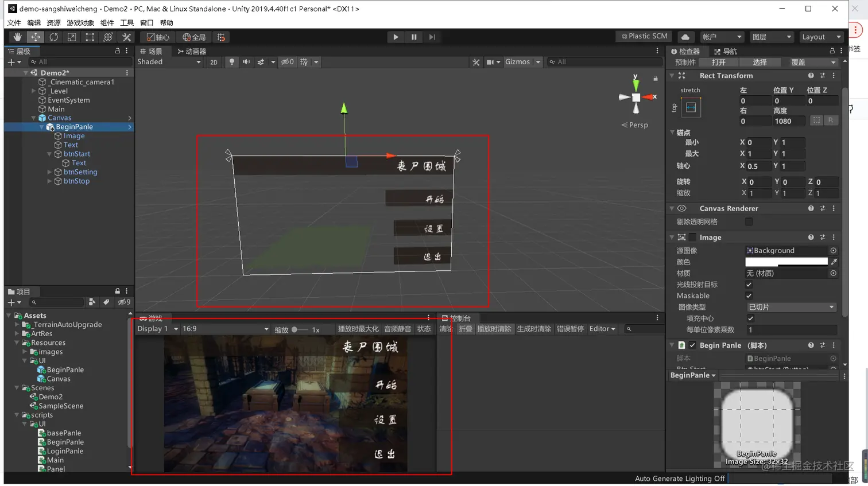Toggle the scene gizmo rotation lock icon

655,78
